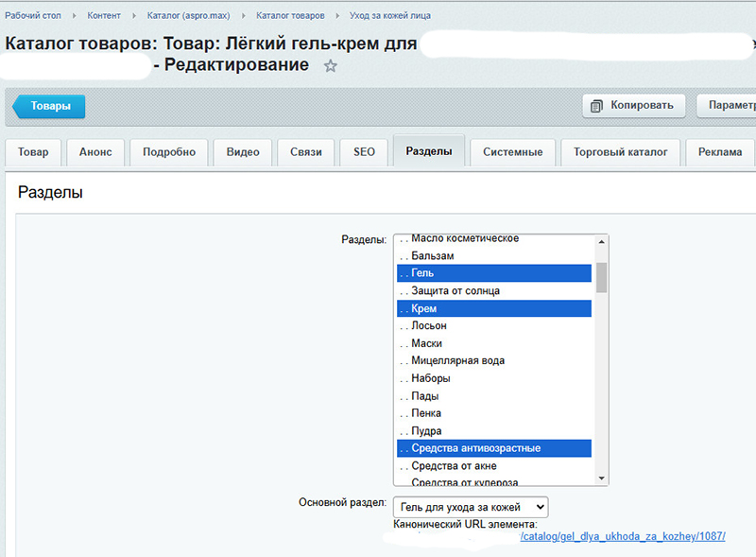Viewport: 756px width, 557px height.
Task: Go back using the Товары arrow button
Action: (49, 106)
